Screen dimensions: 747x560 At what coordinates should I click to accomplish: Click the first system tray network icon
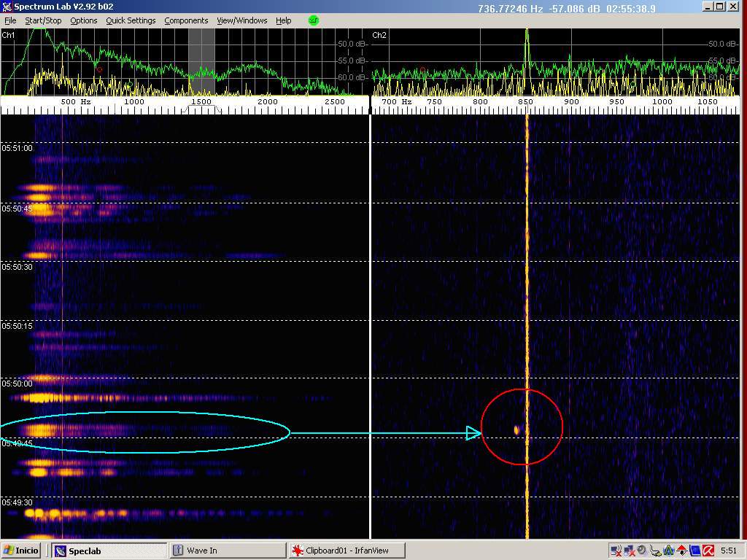[x=616, y=551]
